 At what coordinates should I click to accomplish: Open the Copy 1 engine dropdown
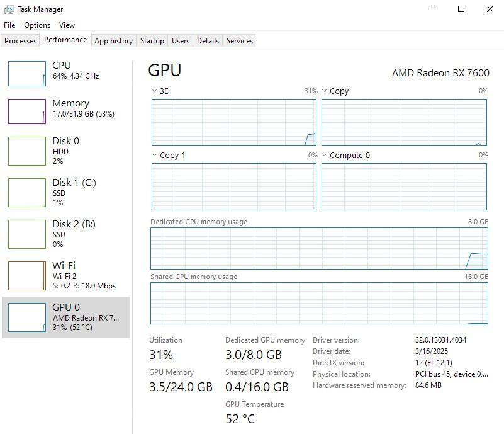point(155,156)
